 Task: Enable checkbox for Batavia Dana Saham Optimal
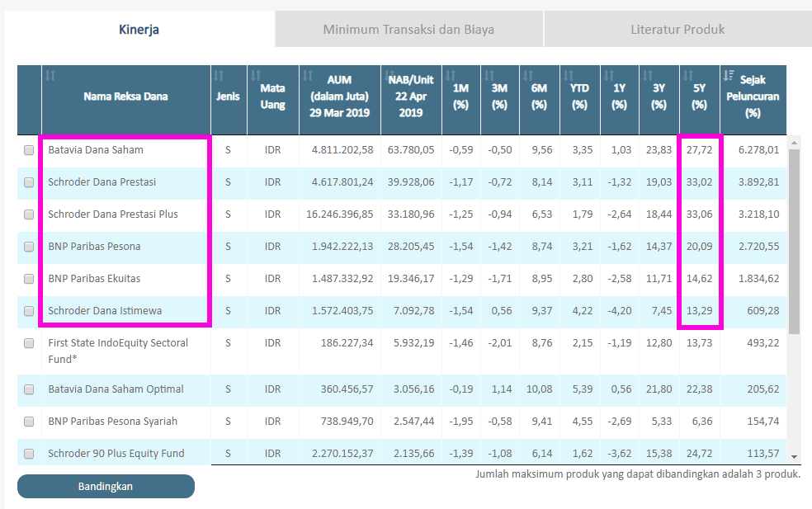[29, 389]
